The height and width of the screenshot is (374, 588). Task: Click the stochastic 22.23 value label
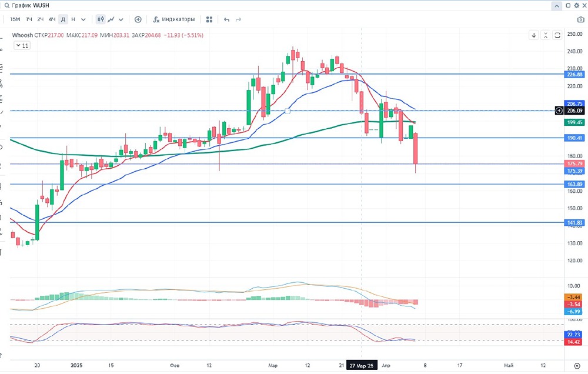pyautogui.click(x=573, y=335)
